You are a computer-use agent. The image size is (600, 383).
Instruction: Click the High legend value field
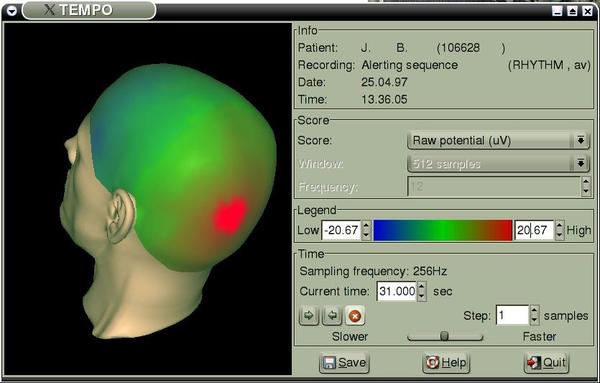coord(535,230)
